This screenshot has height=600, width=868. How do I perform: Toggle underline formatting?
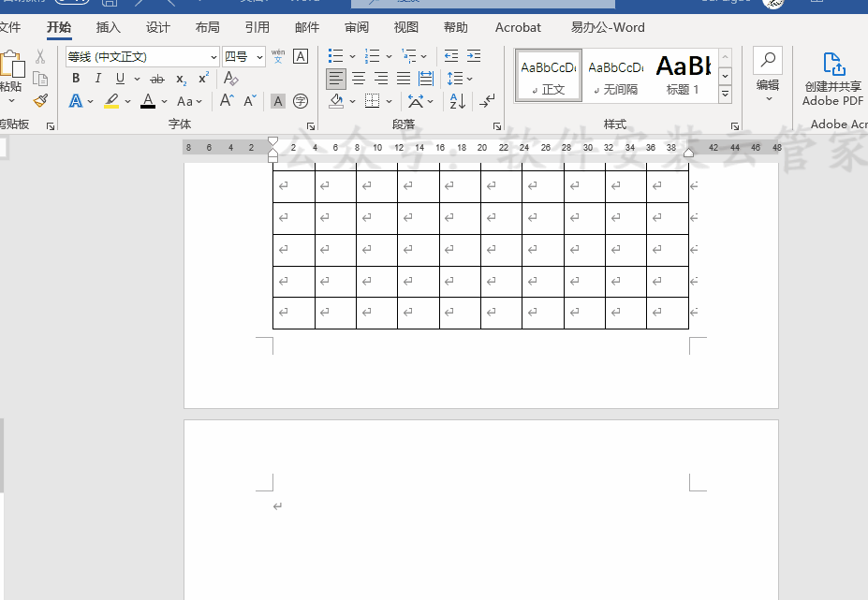pyautogui.click(x=120, y=79)
